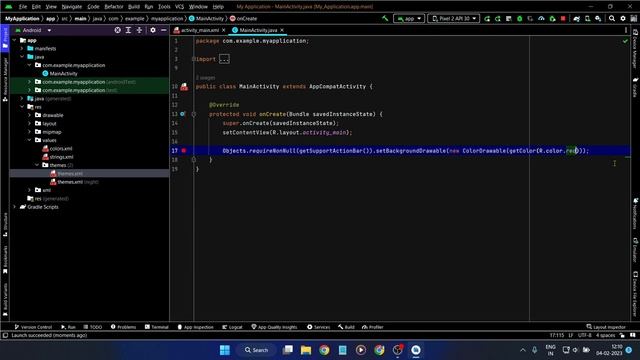
Task: Expand the layout folder
Action: tap(29, 123)
